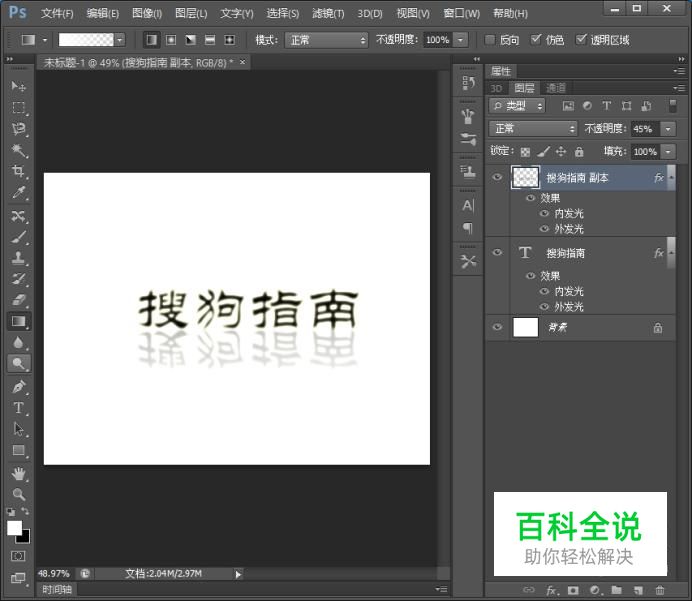
Task: Select the Hand tool
Action: point(18,474)
